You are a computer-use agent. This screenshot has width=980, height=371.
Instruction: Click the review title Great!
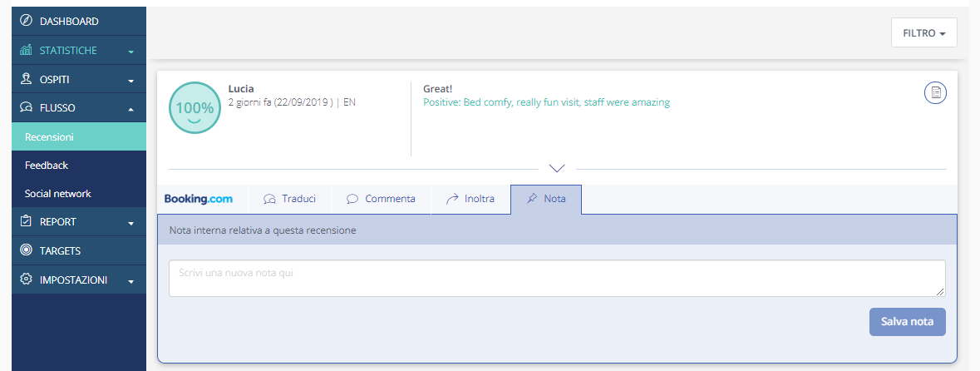(437, 89)
